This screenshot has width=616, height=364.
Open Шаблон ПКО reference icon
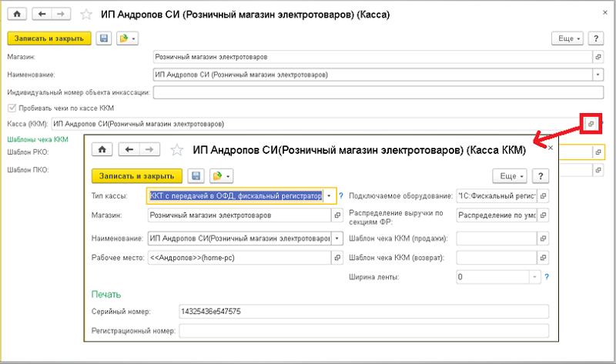coord(598,169)
